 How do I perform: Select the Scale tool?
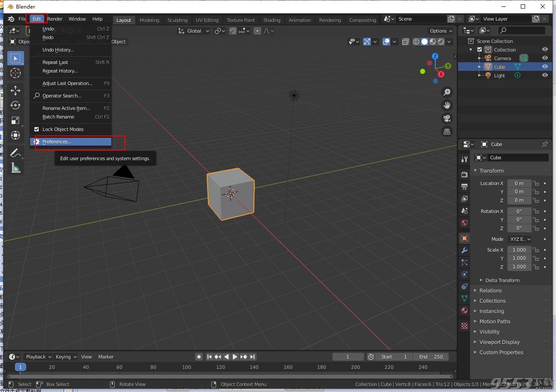tap(15, 120)
